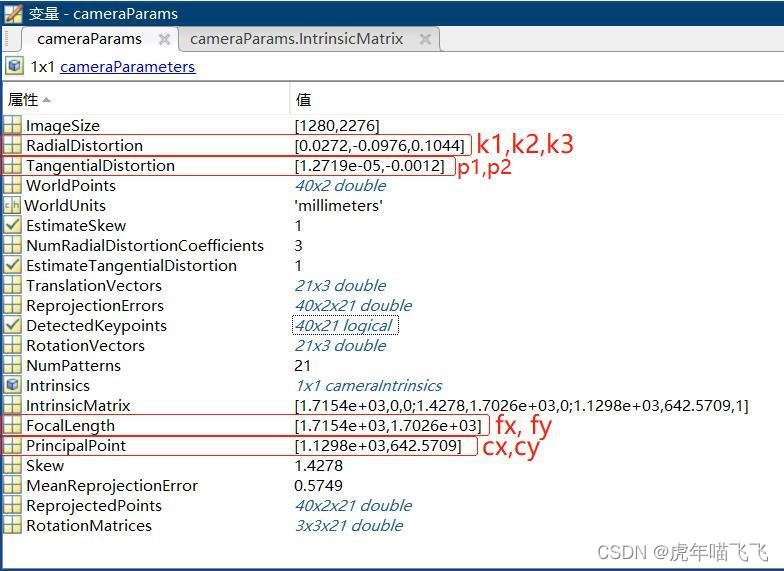784x571 pixels.
Task: Click the RotationVectors matrix icon
Action: click(x=12, y=345)
